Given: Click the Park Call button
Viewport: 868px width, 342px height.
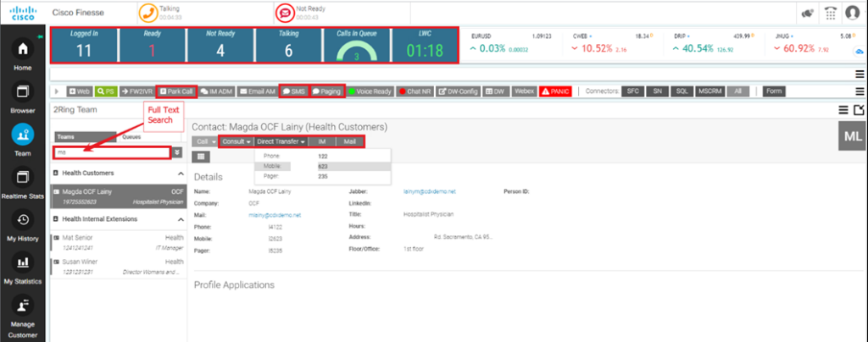Looking at the screenshot, I should click(x=176, y=91).
